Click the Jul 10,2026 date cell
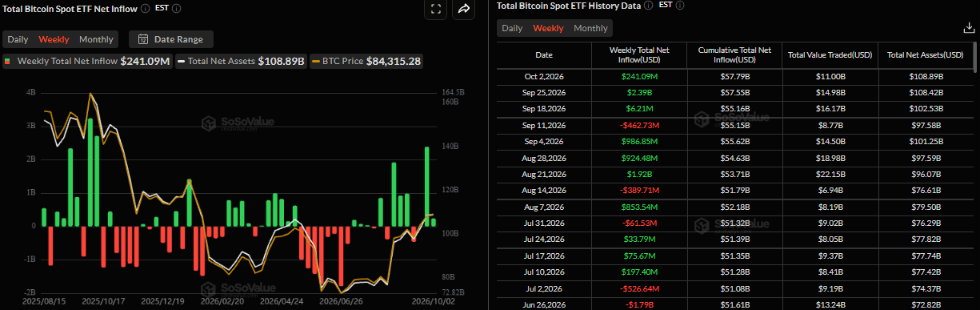 [544, 272]
